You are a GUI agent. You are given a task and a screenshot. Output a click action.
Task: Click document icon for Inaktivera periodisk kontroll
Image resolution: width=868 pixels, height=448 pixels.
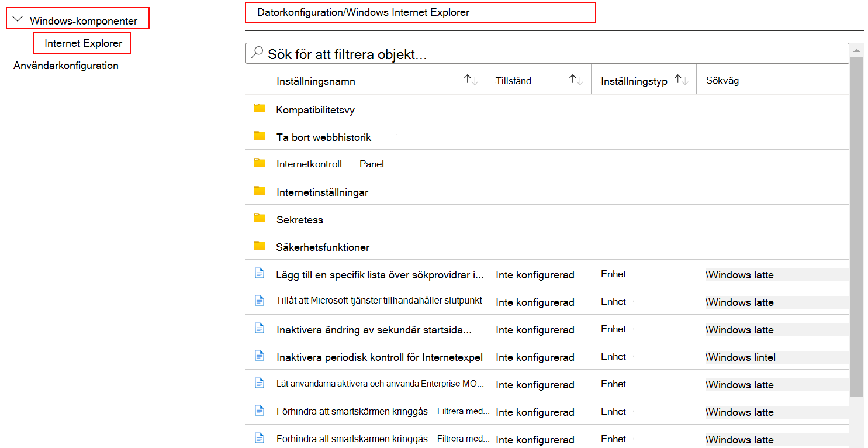pos(260,355)
